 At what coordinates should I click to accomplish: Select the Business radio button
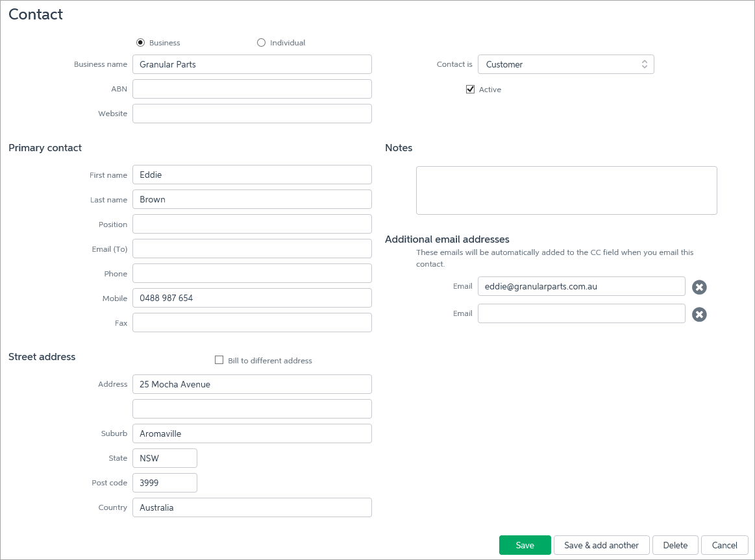pos(140,43)
